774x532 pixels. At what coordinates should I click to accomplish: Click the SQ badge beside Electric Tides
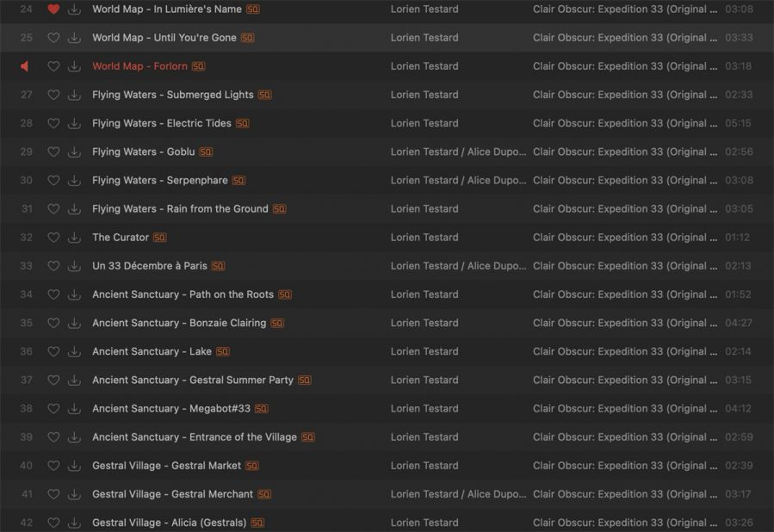[x=243, y=123]
